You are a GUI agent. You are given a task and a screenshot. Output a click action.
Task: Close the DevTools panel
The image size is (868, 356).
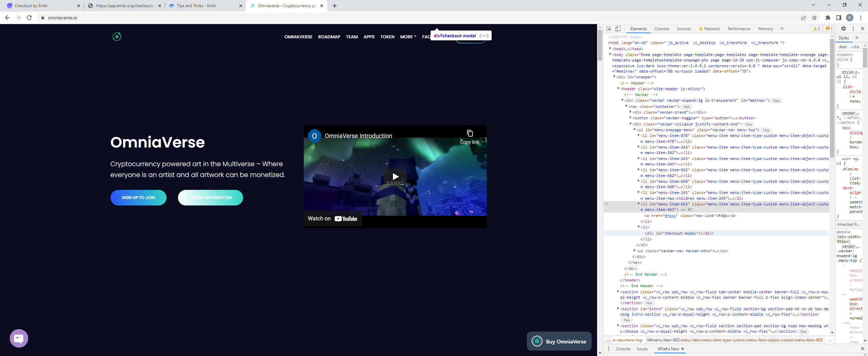tap(862, 29)
